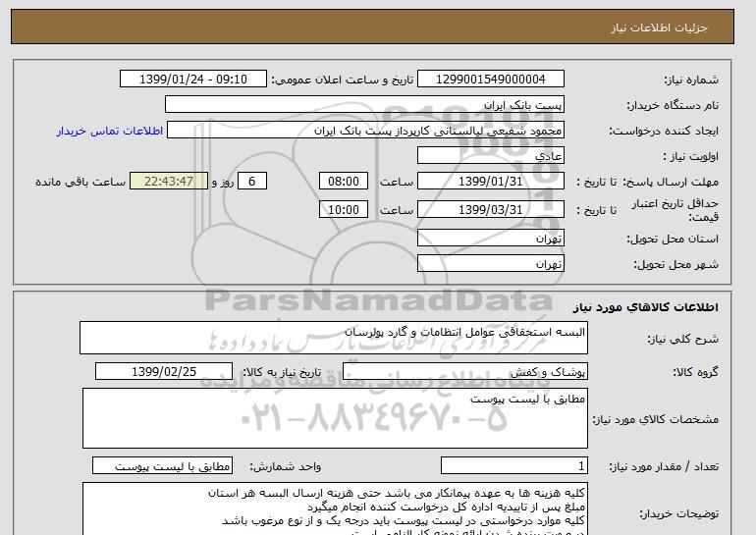This screenshot has height=535, width=756.
Task: Click the response deadline time 08:00
Action: [x=344, y=182]
